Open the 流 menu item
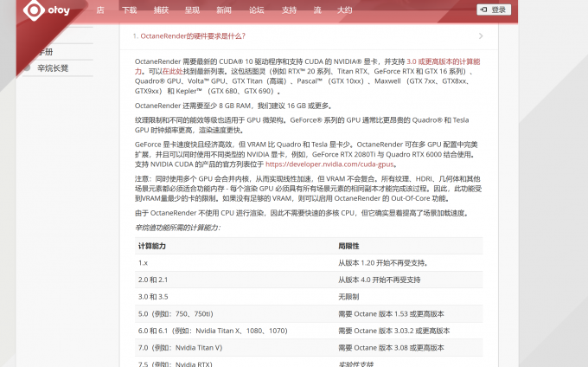This screenshot has height=367, width=588. click(317, 10)
